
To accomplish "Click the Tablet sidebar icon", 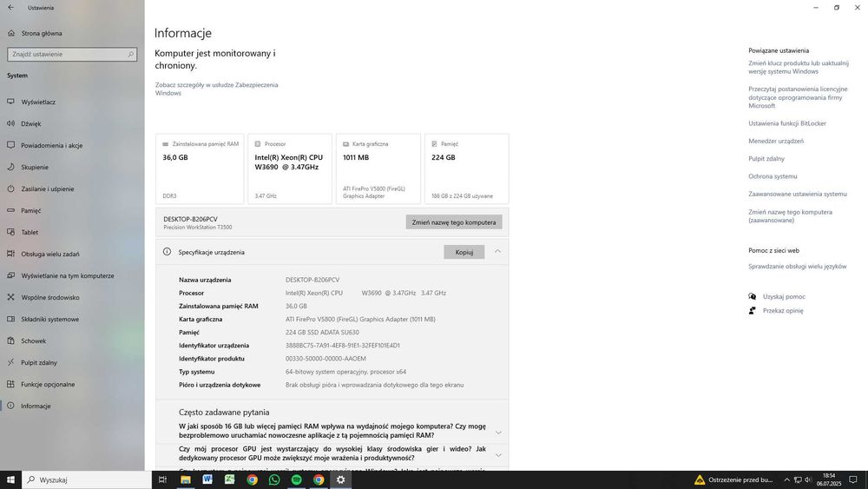I will (10, 232).
